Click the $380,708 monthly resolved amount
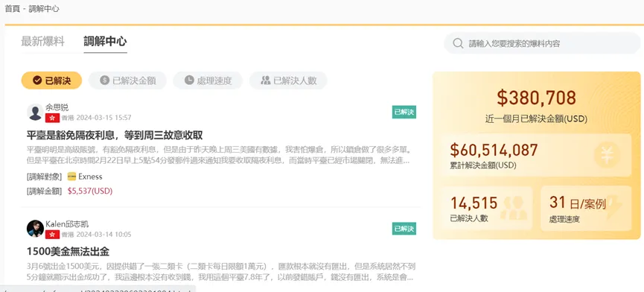This screenshot has height=292, width=644. coord(536,98)
